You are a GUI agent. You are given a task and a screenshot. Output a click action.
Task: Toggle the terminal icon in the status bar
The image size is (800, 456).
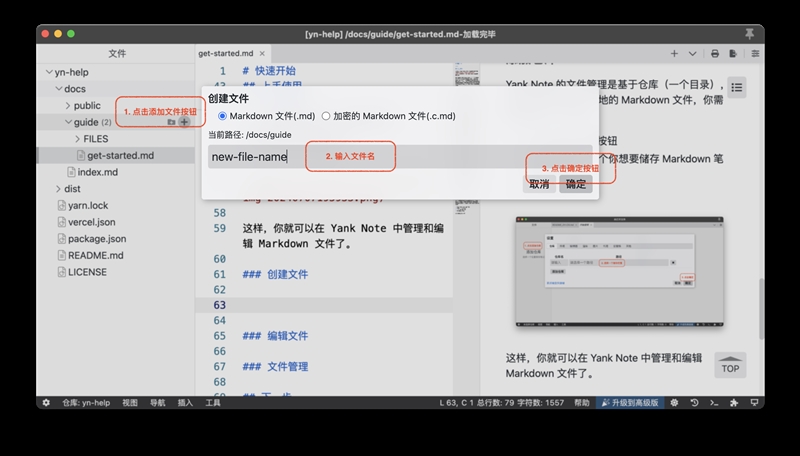coord(714,402)
